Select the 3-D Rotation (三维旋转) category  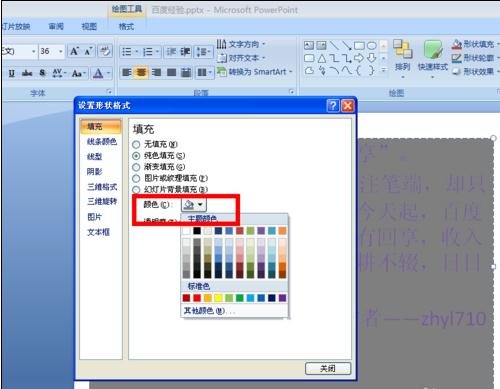click(x=102, y=202)
